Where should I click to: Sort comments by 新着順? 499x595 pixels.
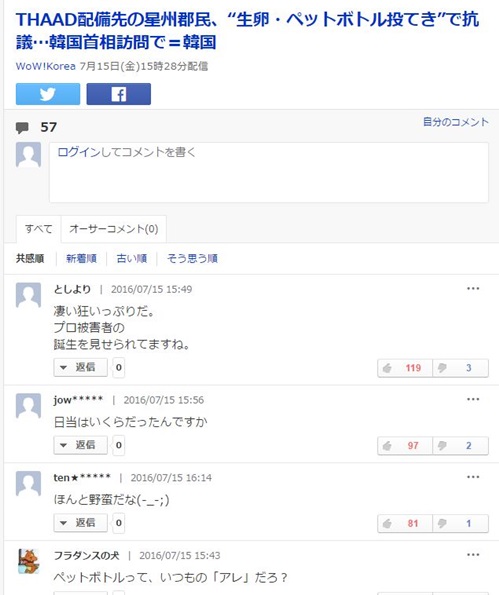coord(81,259)
